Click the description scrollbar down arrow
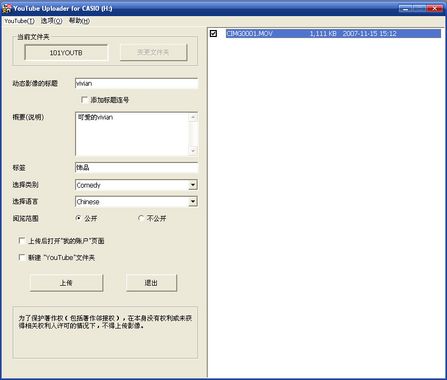The image size is (447, 380). 193,151
